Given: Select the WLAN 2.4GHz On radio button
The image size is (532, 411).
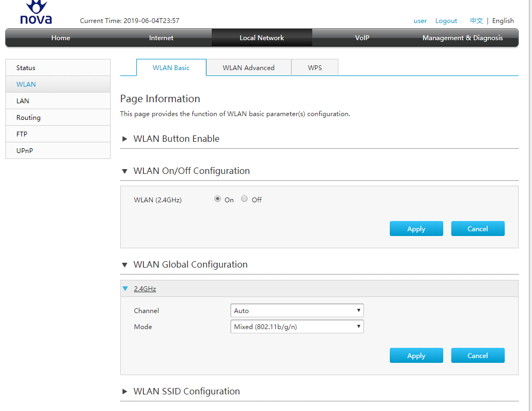Looking at the screenshot, I should 218,199.
